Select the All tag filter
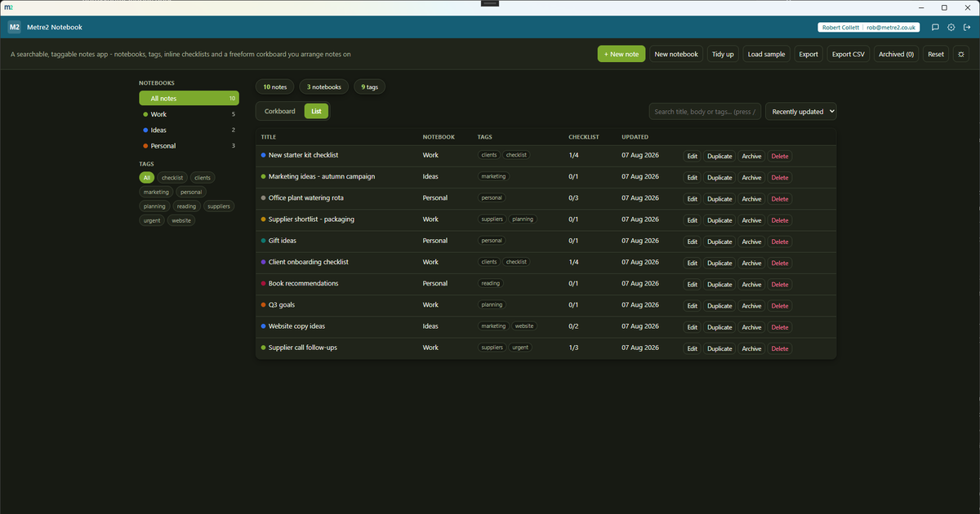 pyautogui.click(x=147, y=178)
